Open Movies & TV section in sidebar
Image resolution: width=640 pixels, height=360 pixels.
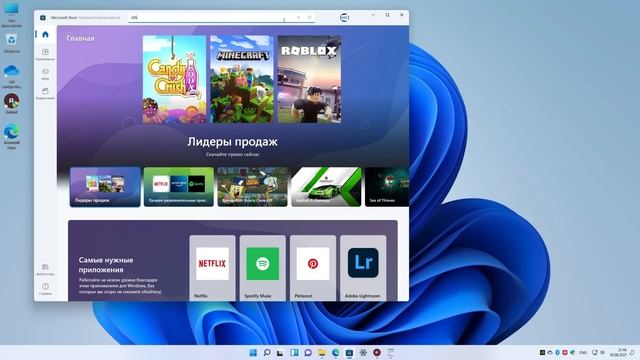click(45, 93)
